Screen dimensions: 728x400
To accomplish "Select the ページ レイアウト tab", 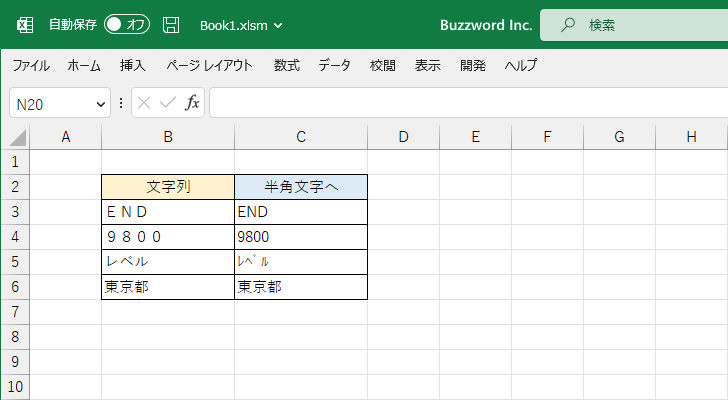I will click(209, 65).
